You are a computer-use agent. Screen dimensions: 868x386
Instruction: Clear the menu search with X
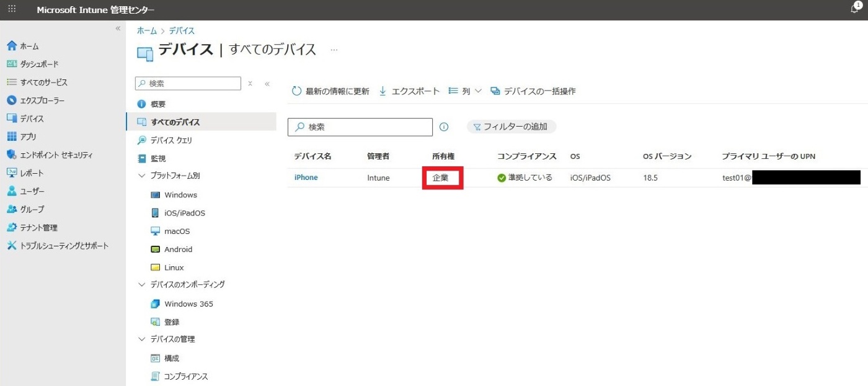[250, 83]
